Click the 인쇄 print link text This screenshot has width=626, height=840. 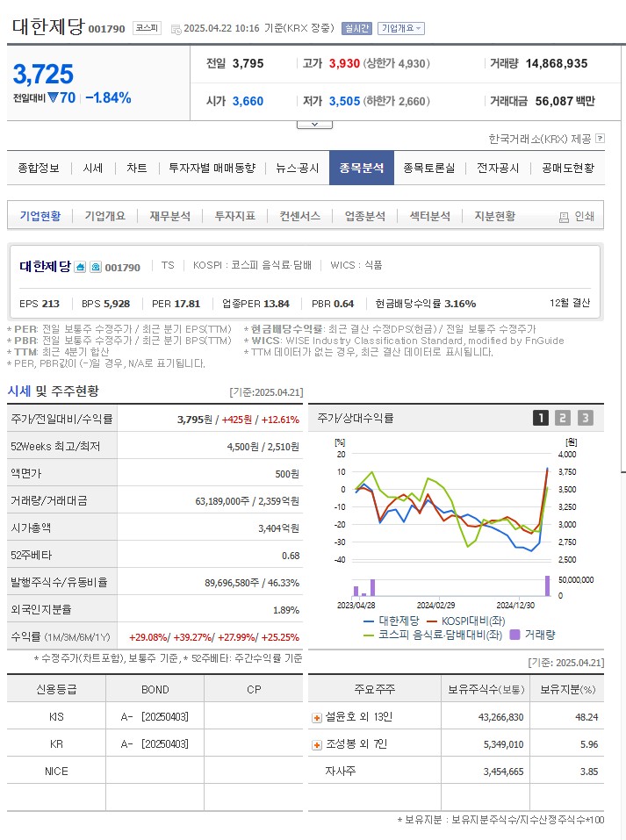tap(584, 217)
